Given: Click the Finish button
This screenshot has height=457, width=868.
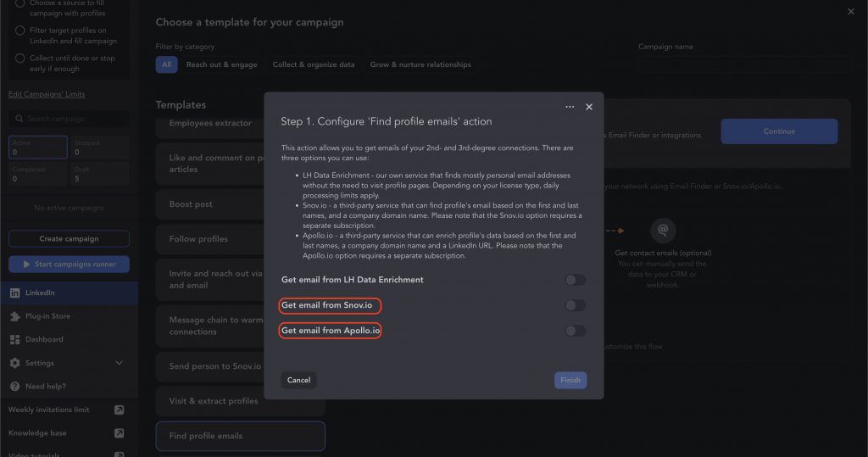Looking at the screenshot, I should (x=570, y=380).
